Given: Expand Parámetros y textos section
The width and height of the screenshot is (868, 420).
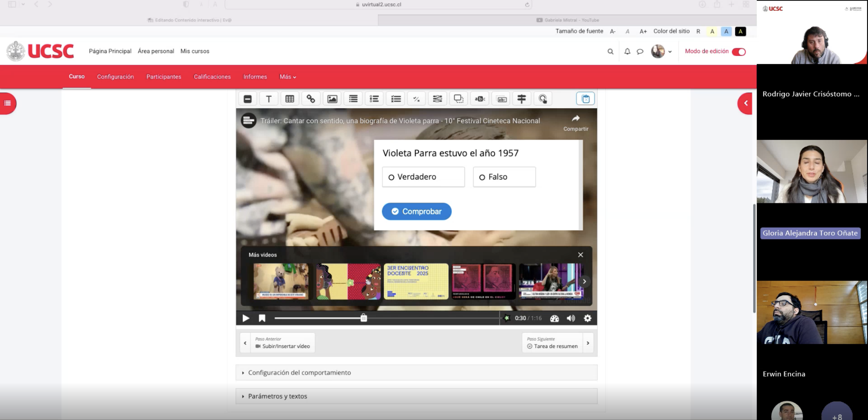Looking at the screenshot, I should (x=417, y=396).
